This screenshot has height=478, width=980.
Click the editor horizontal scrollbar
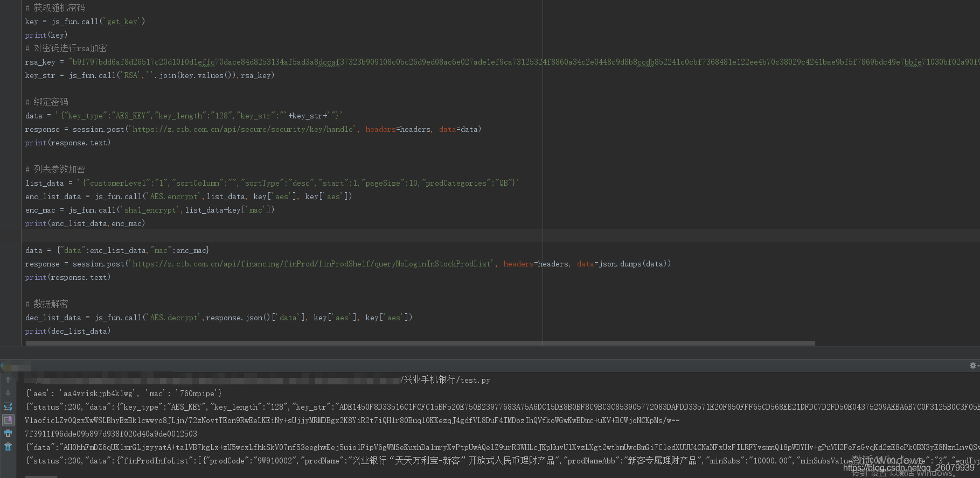[x=420, y=343]
